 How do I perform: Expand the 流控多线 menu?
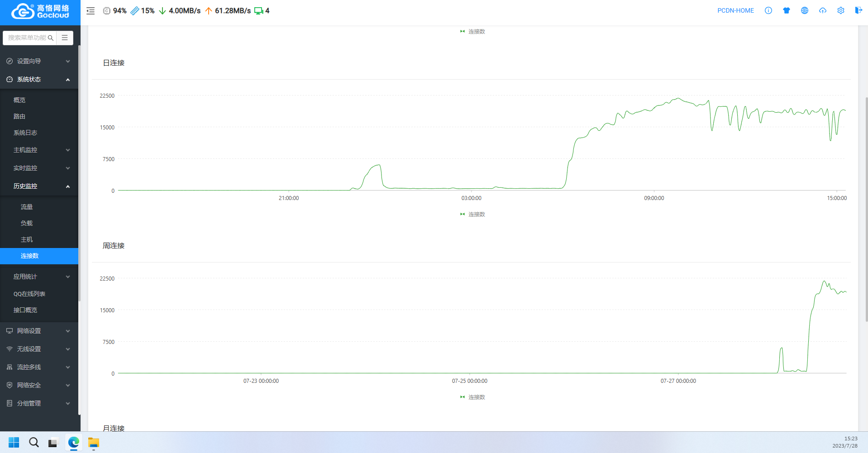tap(39, 367)
